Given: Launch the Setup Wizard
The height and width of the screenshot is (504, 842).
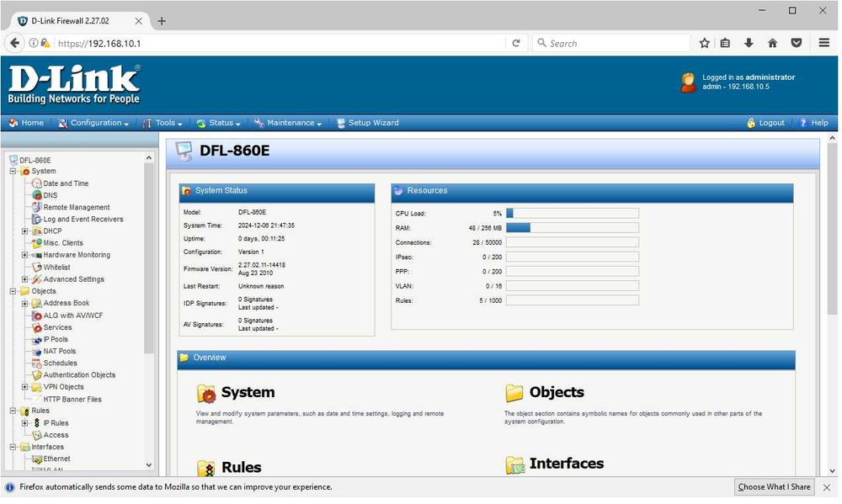Looking at the screenshot, I should 368,124.
